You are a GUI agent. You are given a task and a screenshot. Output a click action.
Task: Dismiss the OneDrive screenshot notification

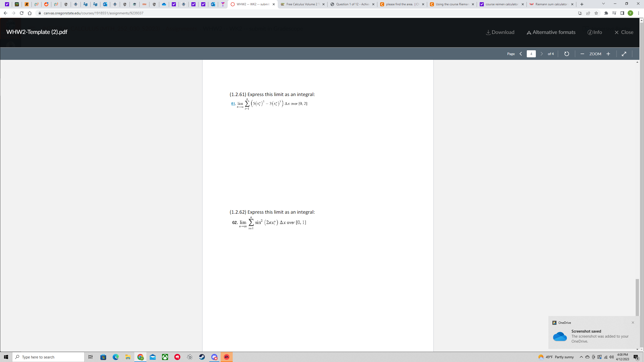click(633, 323)
